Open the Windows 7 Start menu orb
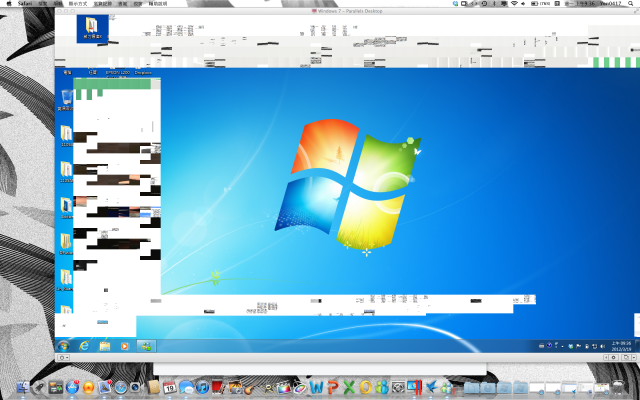 coord(63,346)
